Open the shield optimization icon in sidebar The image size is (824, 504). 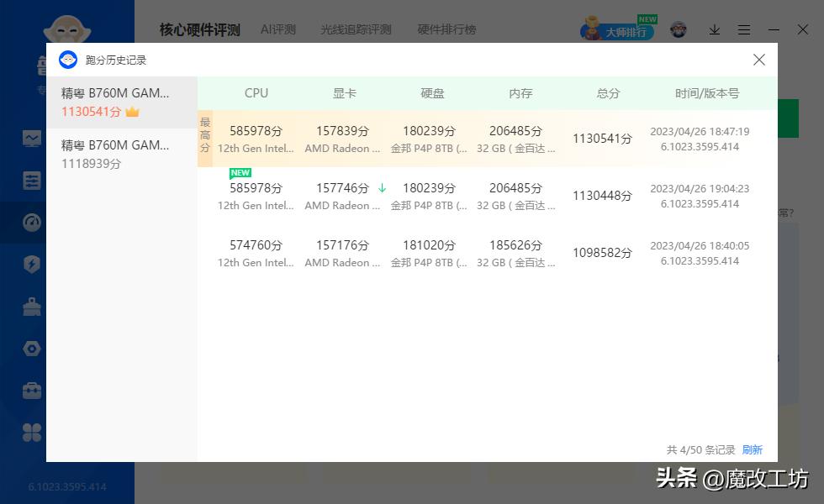click(x=31, y=264)
